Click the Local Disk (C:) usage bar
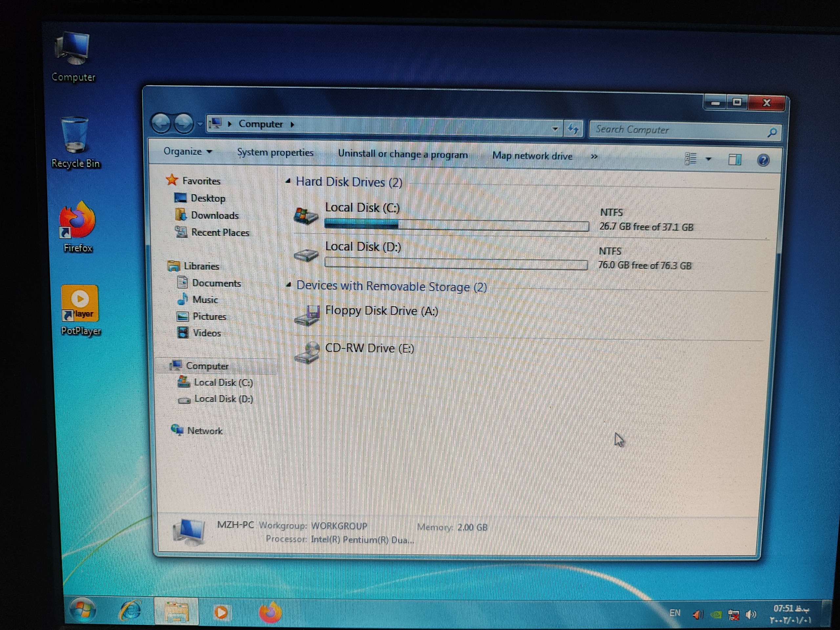Image resolution: width=840 pixels, height=630 pixels. click(x=456, y=225)
